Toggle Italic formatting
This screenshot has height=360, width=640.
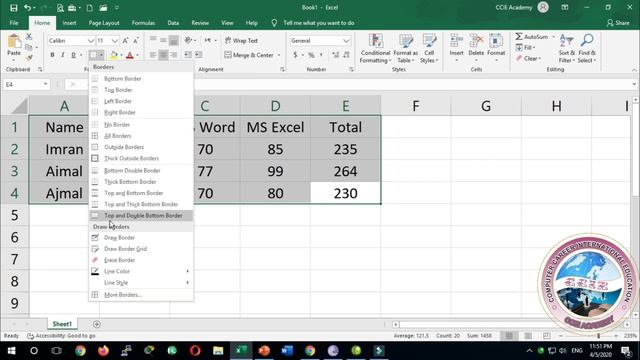click(62, 55)
